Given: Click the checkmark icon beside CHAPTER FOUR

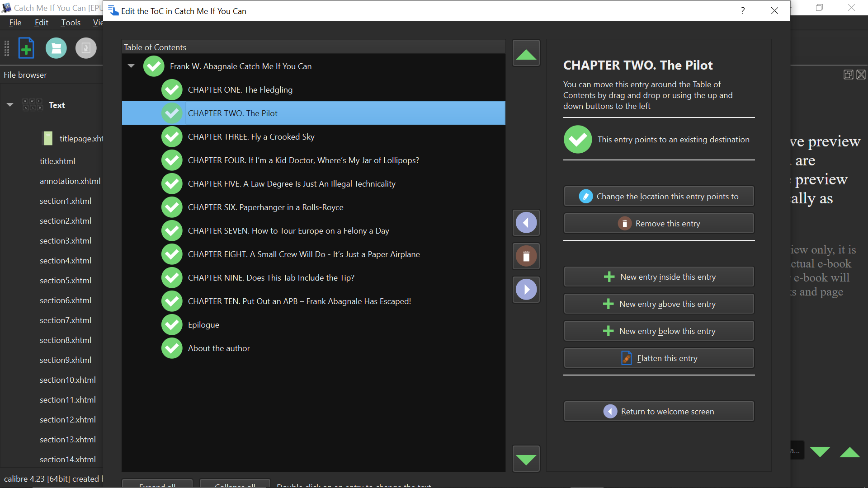Looking at the screenshot, I should [x=172, y=160].
